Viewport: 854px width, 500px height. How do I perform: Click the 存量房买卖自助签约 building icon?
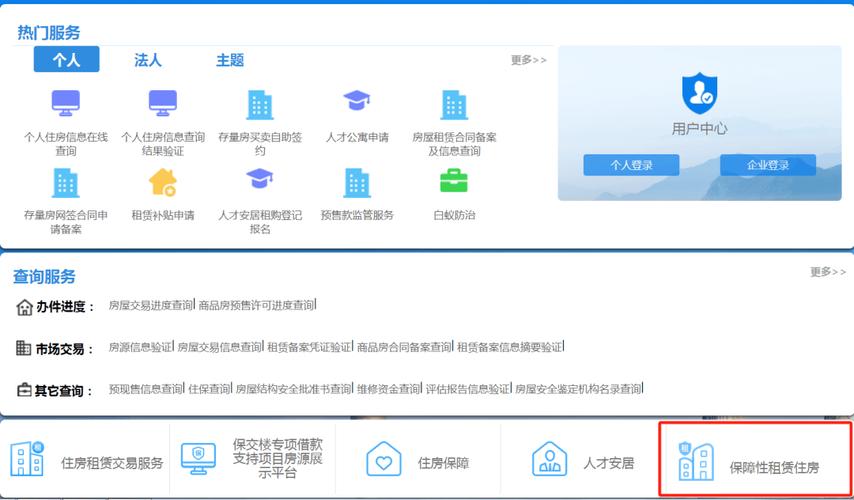coord(260,104)
